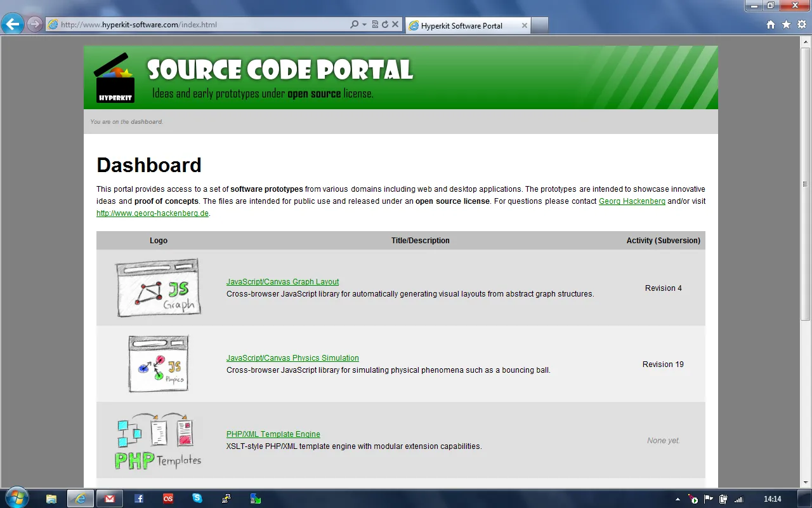Visit the http://www.georg-hackenberg.de link

(152, 213)
